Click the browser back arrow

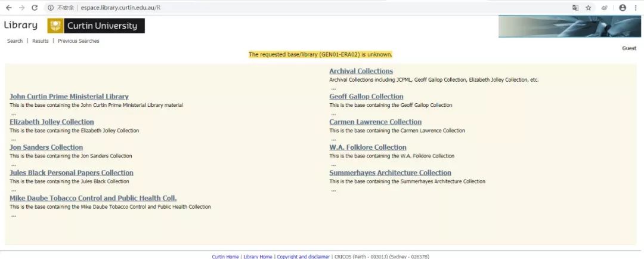pyautogui.click(x=8, y=8)
